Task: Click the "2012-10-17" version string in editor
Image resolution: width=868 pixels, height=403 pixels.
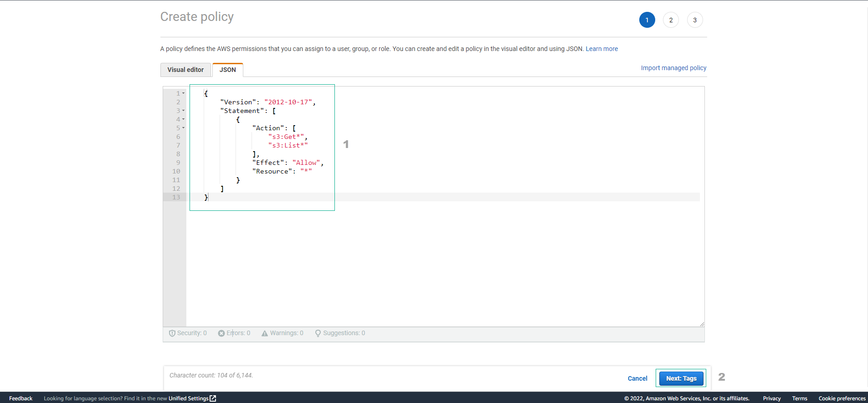Action: 288,102
